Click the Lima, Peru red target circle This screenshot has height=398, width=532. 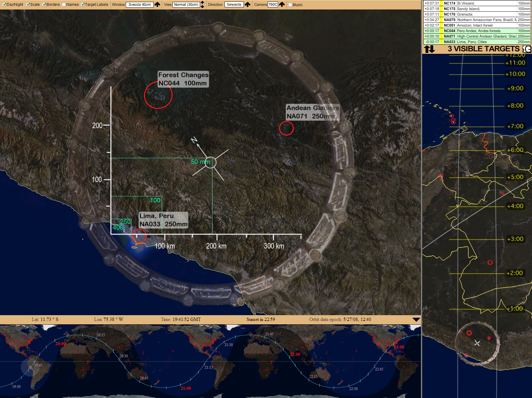(139, 236)
